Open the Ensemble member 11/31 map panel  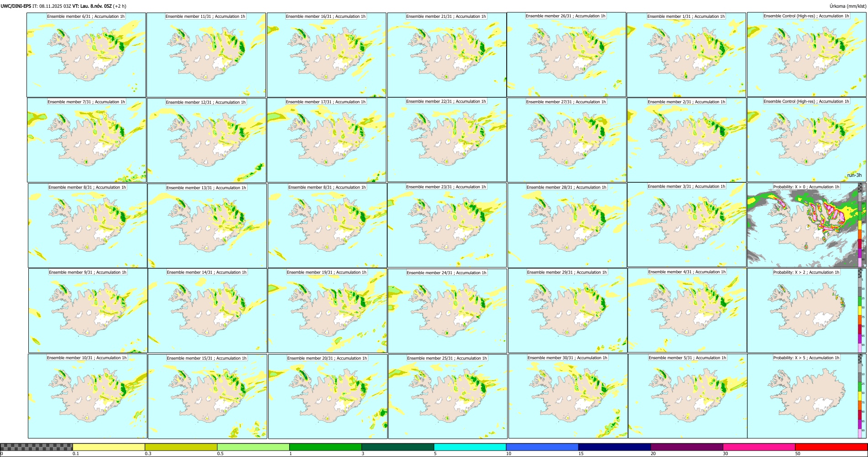point(206,55)
